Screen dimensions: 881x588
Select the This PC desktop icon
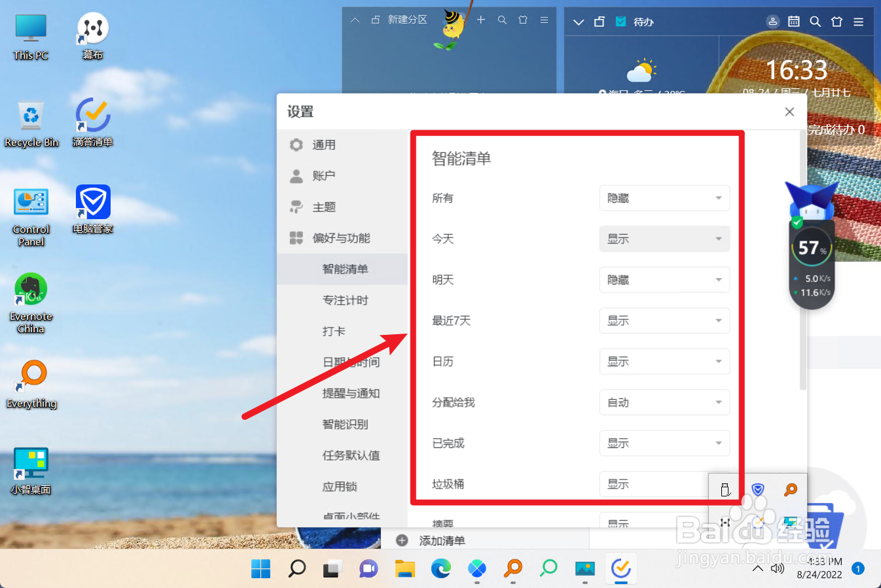31,37
